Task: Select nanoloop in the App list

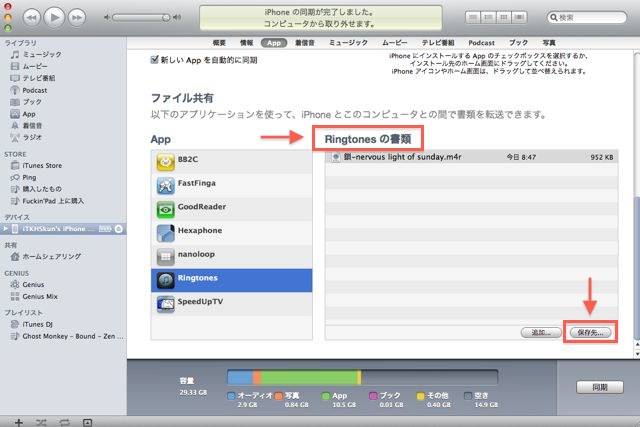Action: [231, 257]
